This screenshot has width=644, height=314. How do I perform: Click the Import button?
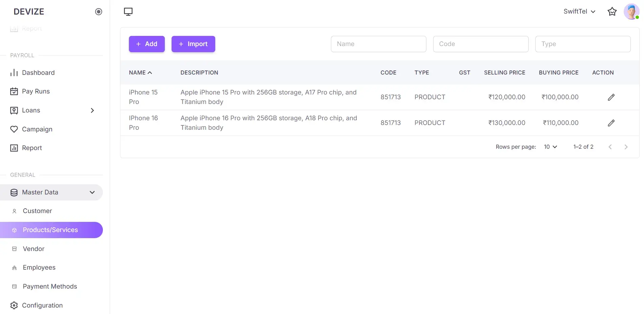click(193, 44)
